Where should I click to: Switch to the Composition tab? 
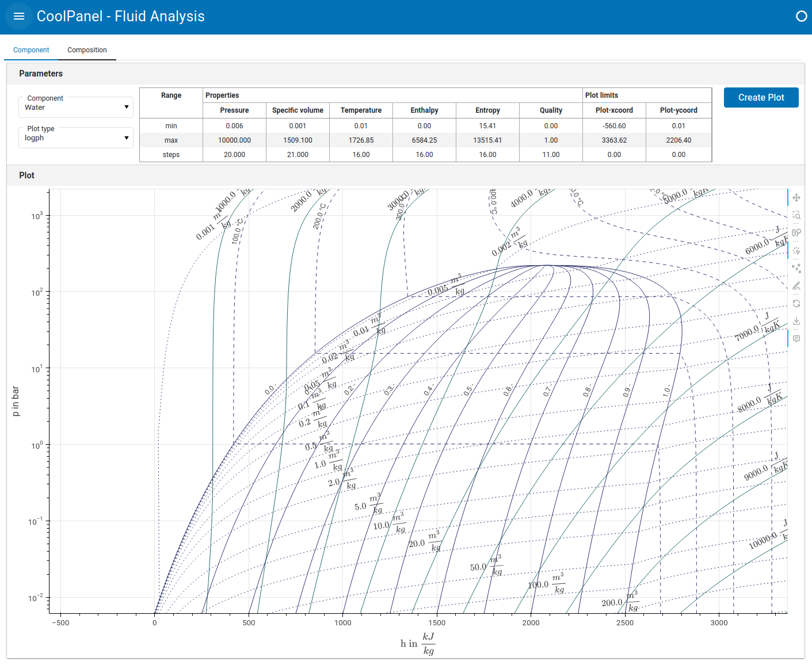[x=87, y=50]
